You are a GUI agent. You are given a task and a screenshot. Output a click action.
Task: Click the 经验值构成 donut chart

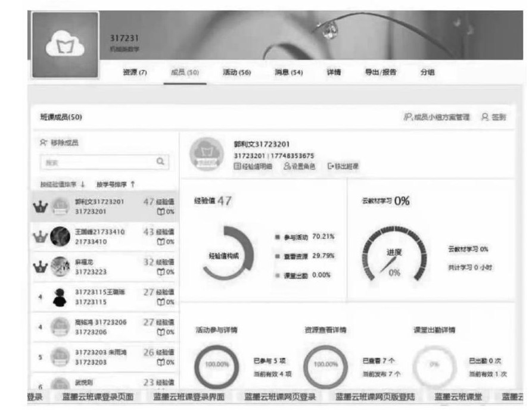click(228, 254)
